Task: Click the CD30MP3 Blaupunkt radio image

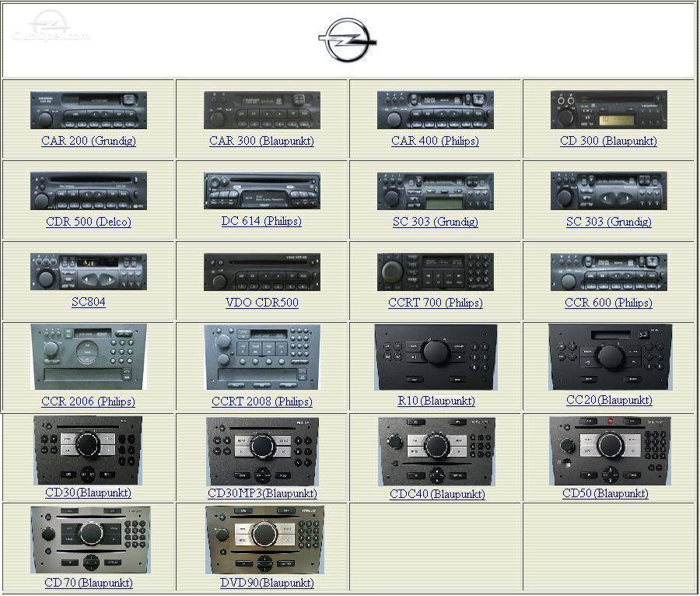Action: (x=263, y=452)
